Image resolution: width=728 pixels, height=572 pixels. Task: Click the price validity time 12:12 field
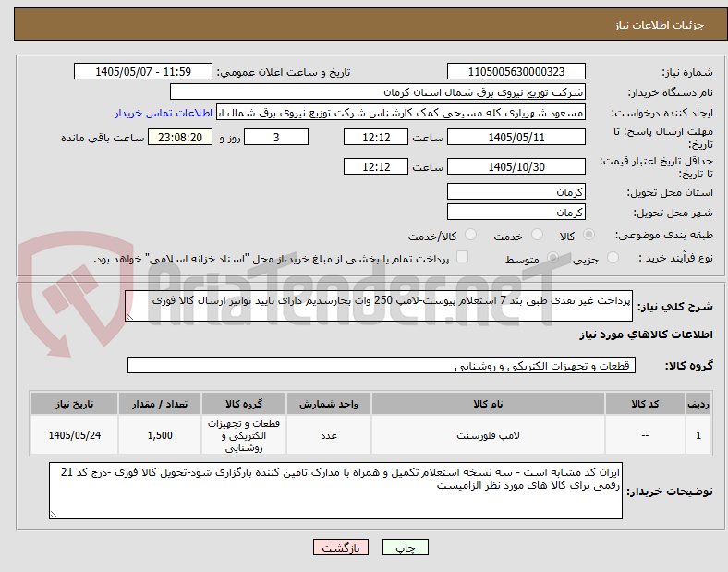pyautogui.click(x=376, y=166)
